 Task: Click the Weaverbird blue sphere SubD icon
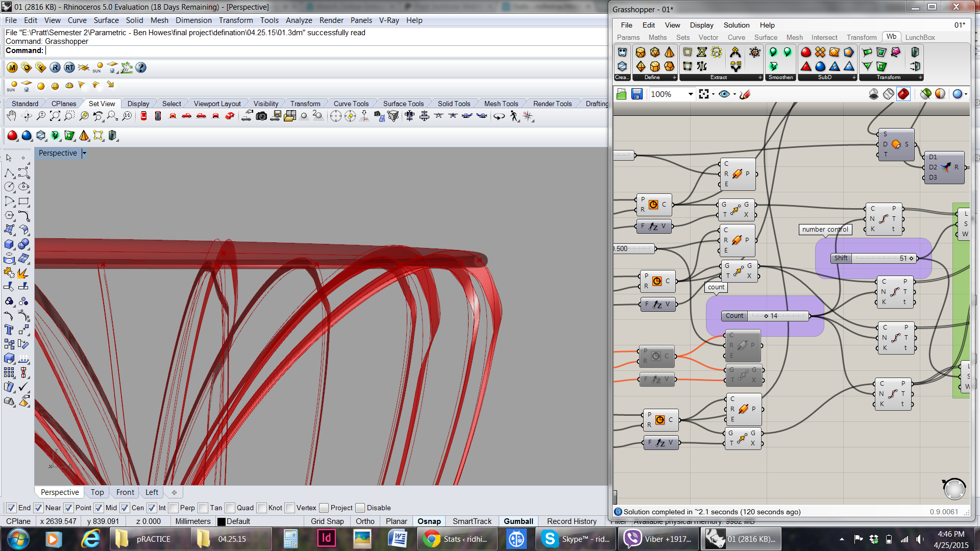point(820,66)
